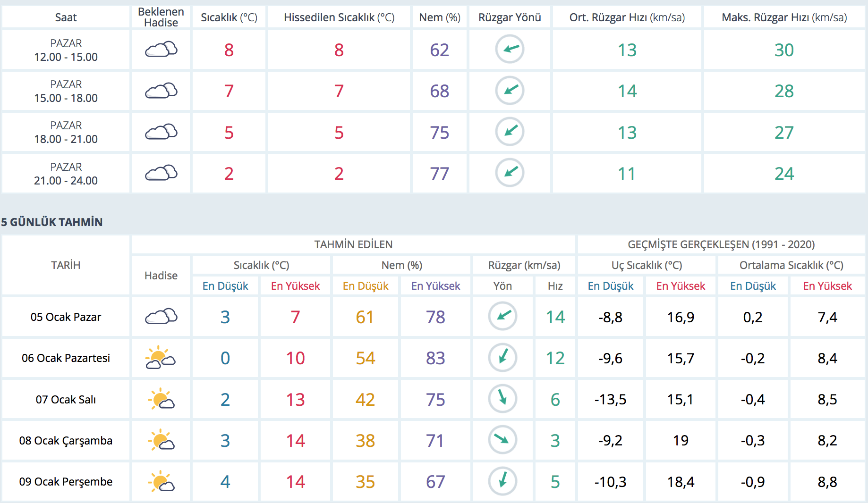Click the GEÇMİŞTE GERÇEKLEŞEN (1991 - 2020) header
Screen dimensions: 868x503
point(721,244)
